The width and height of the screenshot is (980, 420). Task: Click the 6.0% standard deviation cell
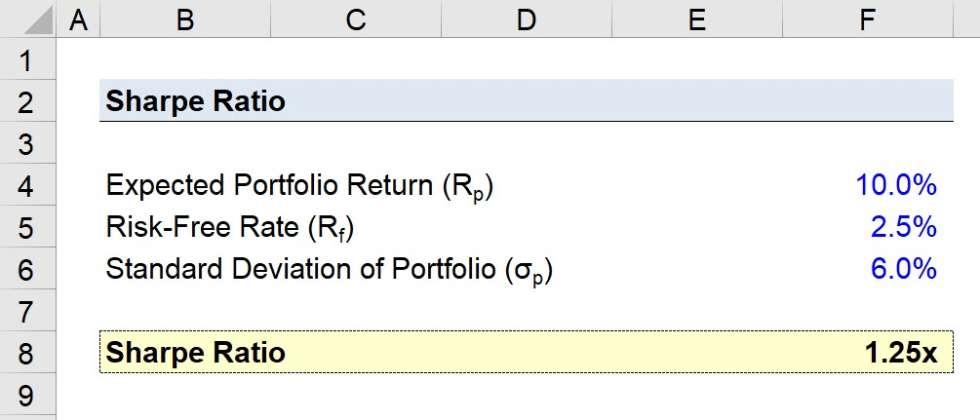[868, 269]
